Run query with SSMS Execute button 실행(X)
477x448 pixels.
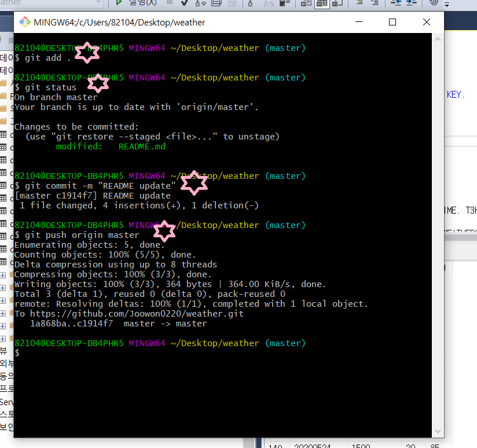coord(136,2)
